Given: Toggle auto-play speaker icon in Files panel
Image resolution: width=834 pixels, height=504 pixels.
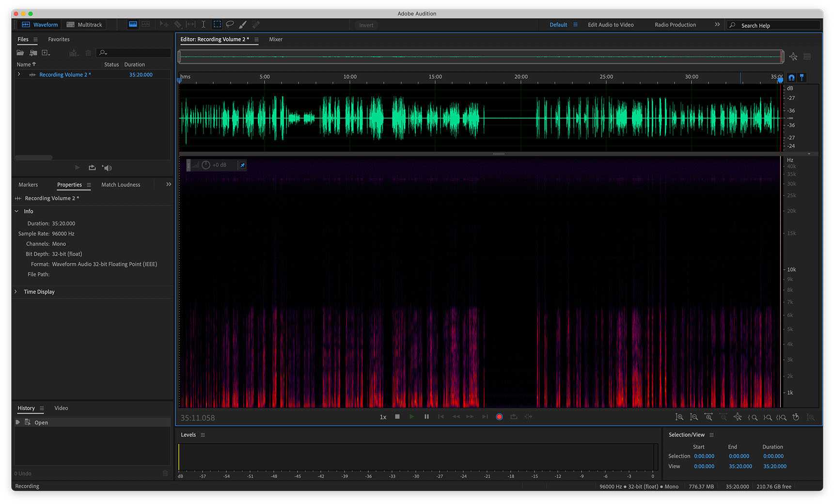Looking at the screenshot, I should (x=107, y=168).
